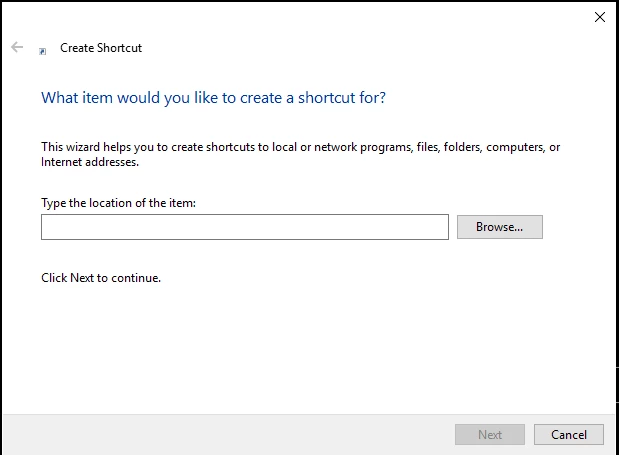Viewport: 619px width, 455px height.
Task: Click the heading 'What item would you like to create a shortcut for?'
Action: pyautogui.click(x=213, y=97)
